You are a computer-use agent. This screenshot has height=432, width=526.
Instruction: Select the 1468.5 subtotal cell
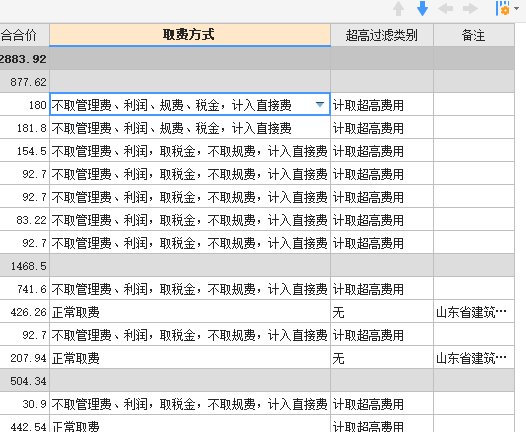[24, 266]
